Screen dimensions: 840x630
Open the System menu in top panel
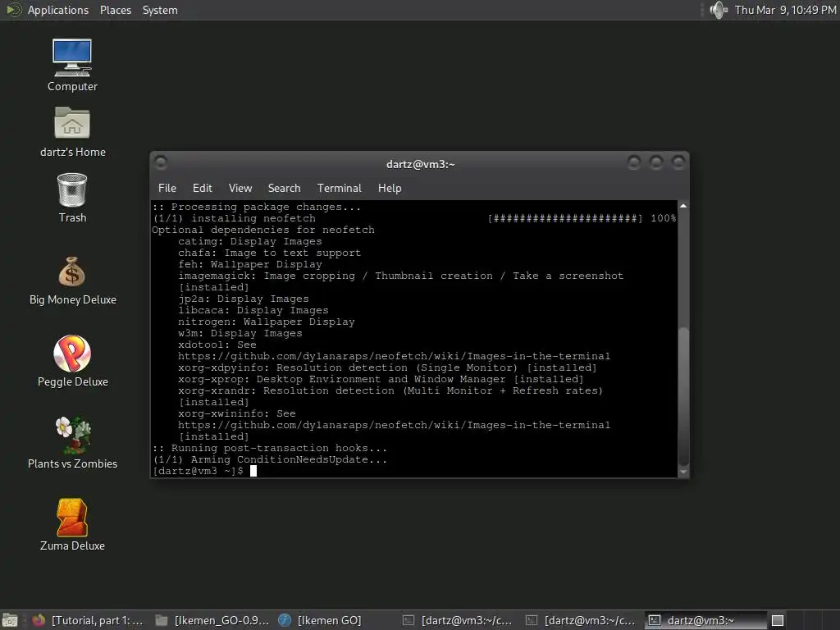tap(160, 10)
